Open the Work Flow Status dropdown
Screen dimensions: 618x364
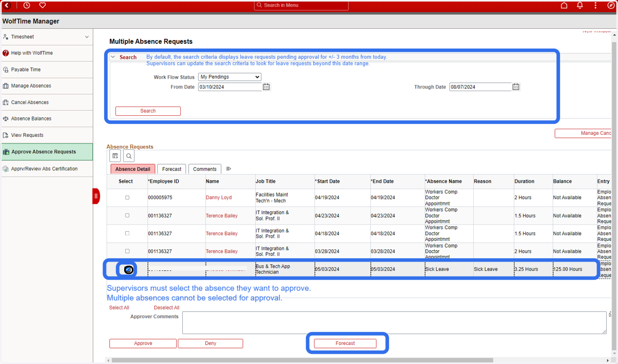(230, 77)
